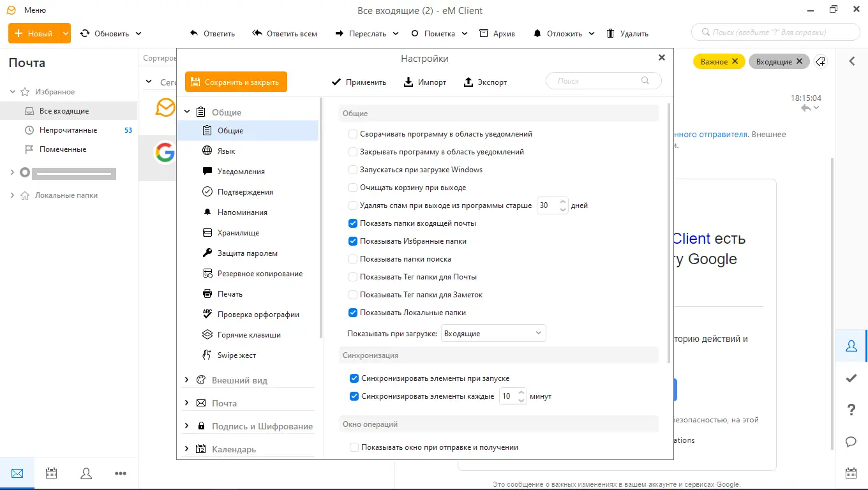Open the Меню main menu
The width and height of the screenshot is (868, 490).
[x=34, y=10]
